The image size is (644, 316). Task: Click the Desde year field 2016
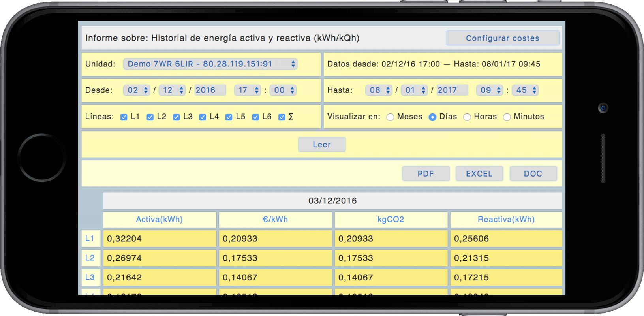pos(210,90)
